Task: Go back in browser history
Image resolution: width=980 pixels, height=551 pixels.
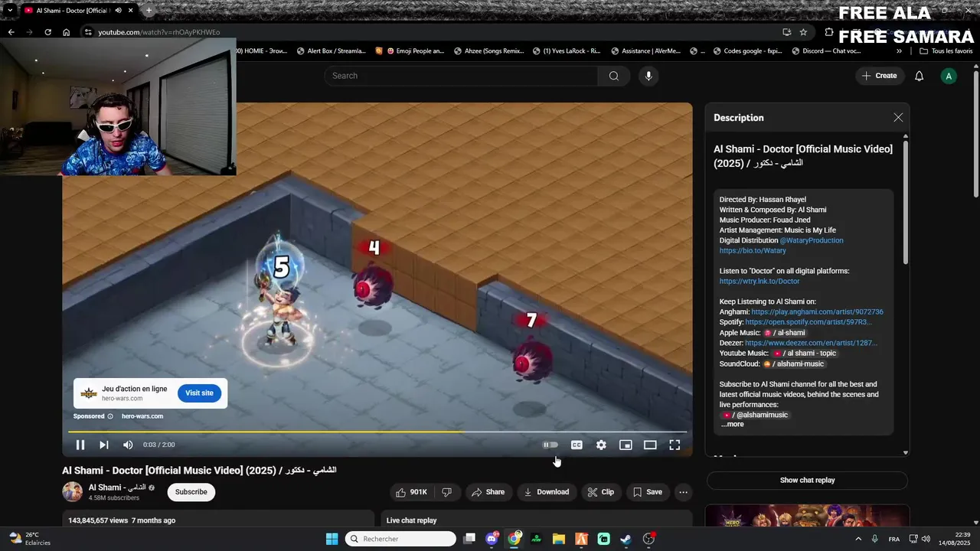Action: 11,32
